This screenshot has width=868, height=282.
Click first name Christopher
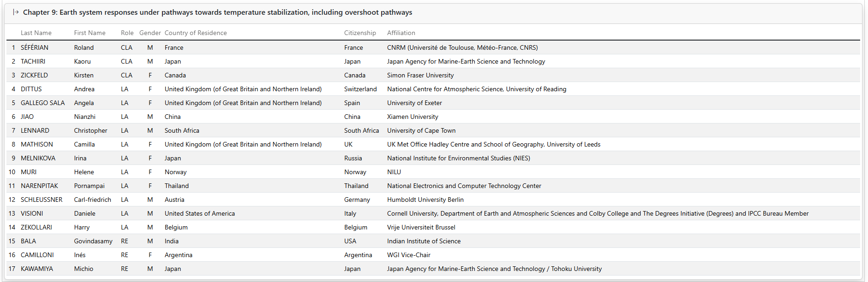click(x=91, y=130)
